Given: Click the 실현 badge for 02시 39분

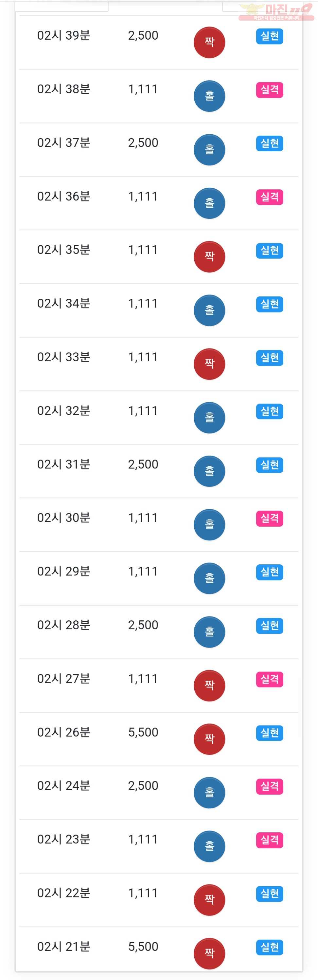Looking at the screenshot, I should pyautogui.click(x=269, y=36).
